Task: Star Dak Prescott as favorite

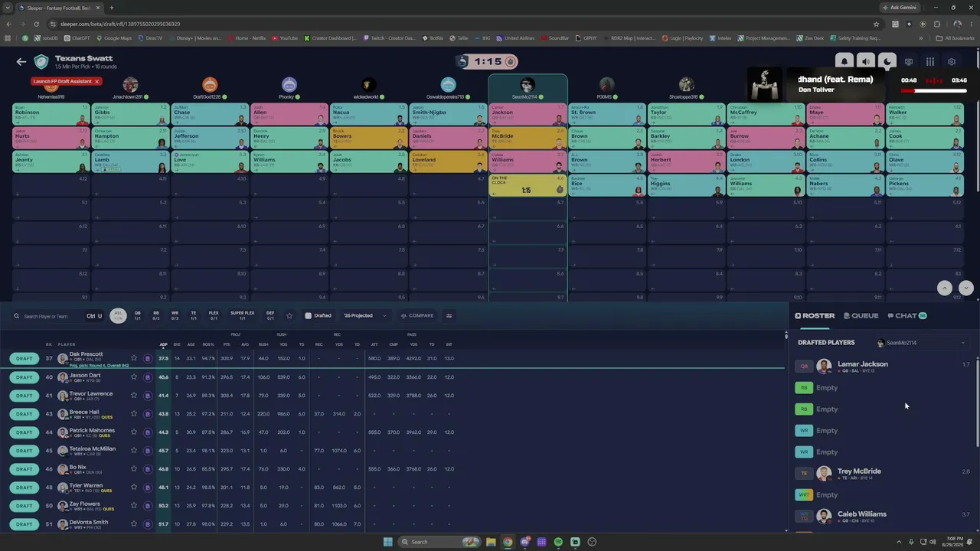Action: (x=134, y=358)
